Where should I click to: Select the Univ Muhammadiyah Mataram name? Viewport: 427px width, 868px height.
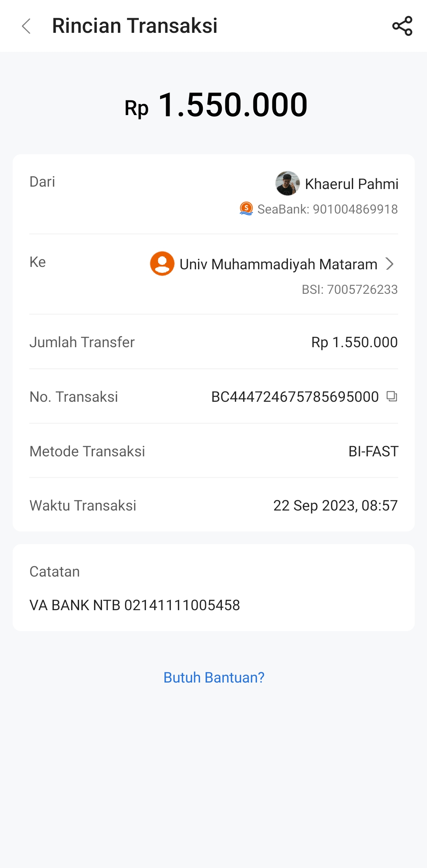click(278, 264)
